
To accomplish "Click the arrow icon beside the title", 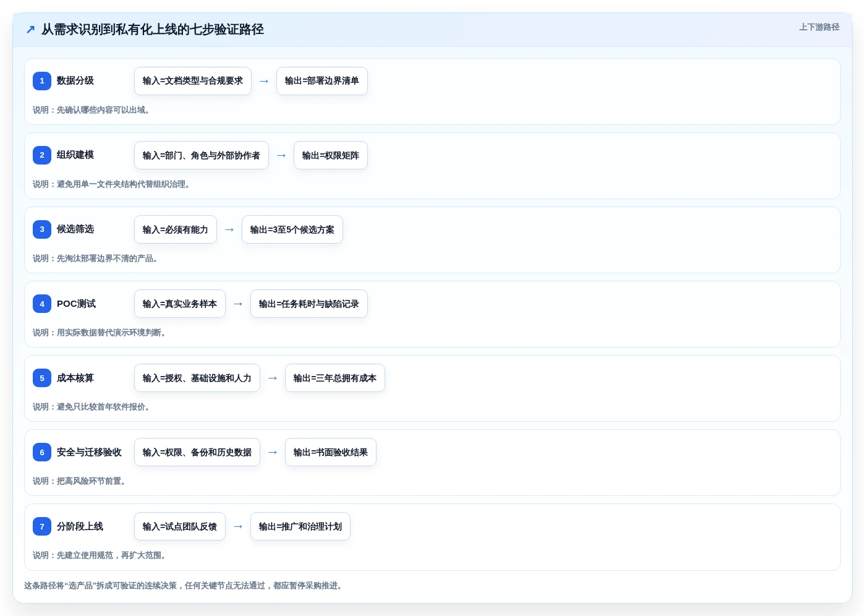I will (x=30, y=30).
